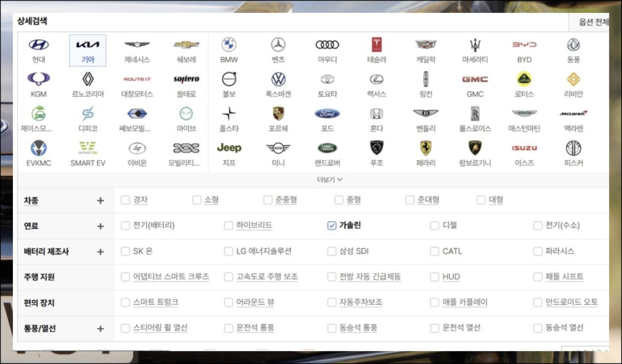The image size is (622, 364).
Task: Select the 편의 장치 row label
Action: click(x=39, y=303)
